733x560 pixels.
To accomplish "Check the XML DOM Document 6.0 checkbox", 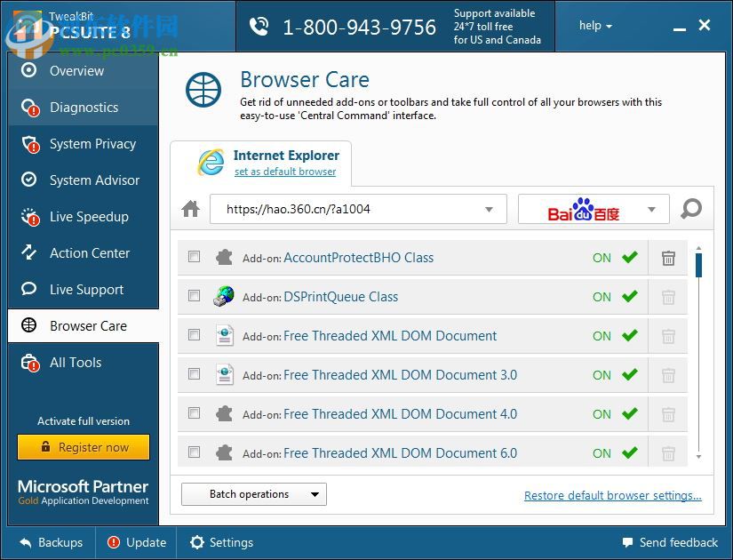I will click(x=194, y=452).
